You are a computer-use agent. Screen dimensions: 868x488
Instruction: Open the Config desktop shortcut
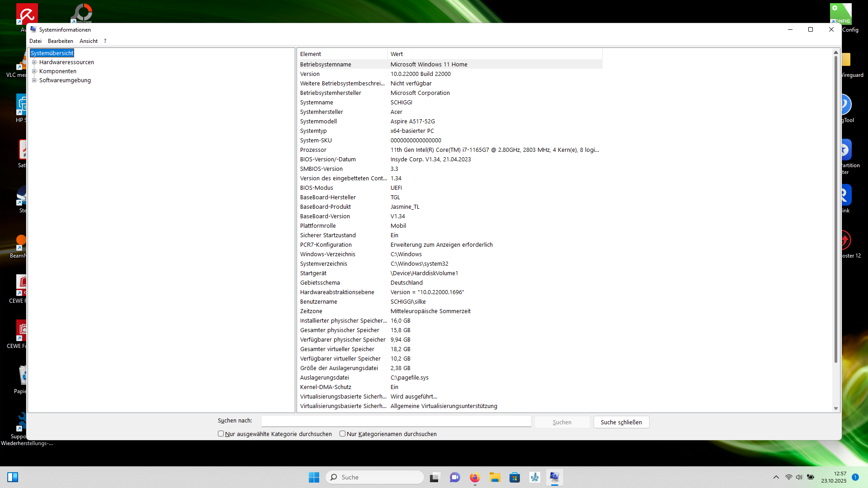point(840,14)
